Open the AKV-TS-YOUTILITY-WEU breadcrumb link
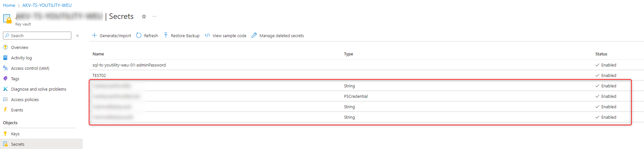Viewport: 644px width, 149px height. (x=47, y=5)
